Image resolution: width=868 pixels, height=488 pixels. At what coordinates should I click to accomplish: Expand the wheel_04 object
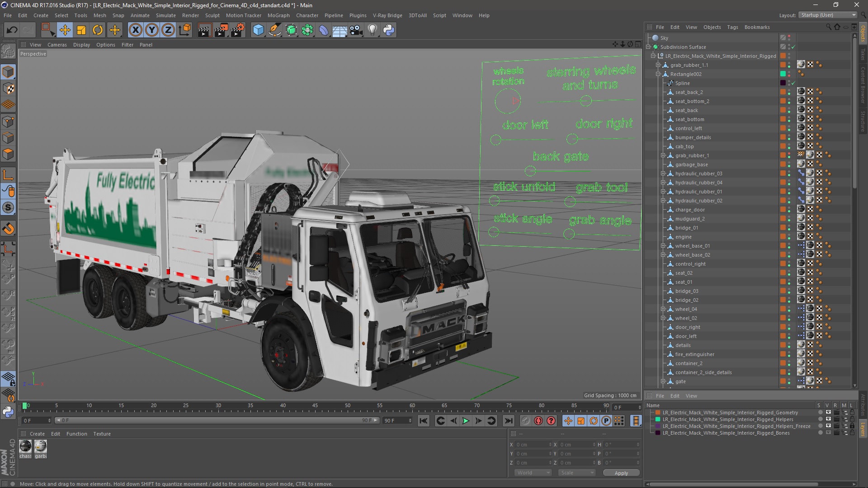point(663,309)
